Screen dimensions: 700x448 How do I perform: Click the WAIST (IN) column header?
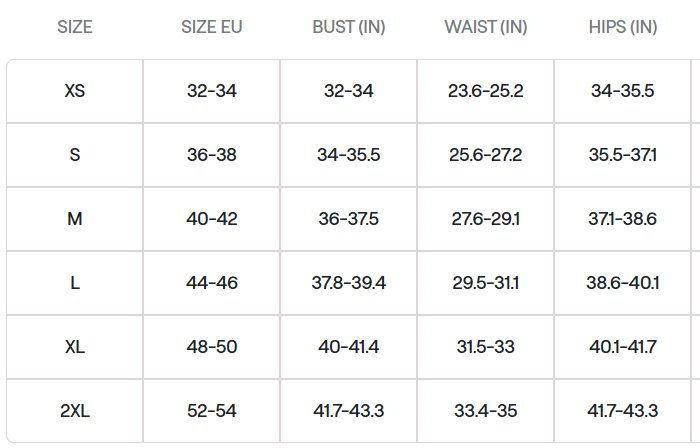coord(486,27)
